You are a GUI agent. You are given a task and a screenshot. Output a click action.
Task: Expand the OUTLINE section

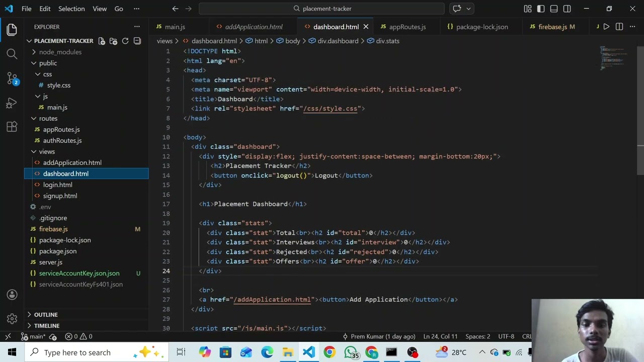[46, 315]
